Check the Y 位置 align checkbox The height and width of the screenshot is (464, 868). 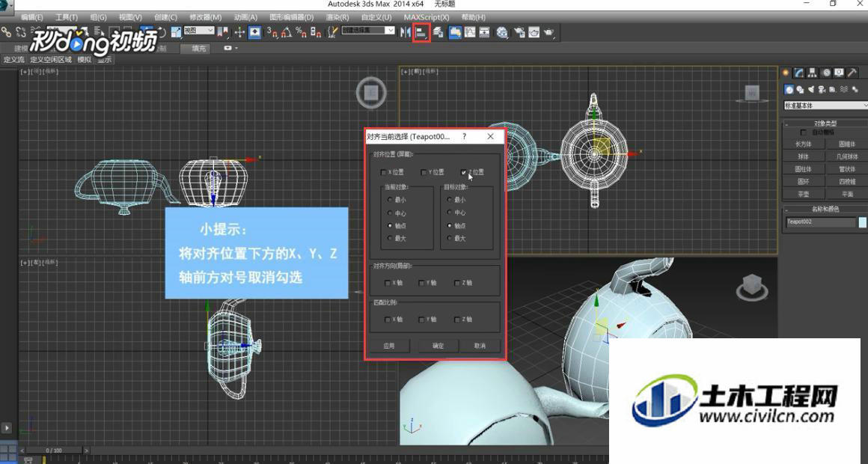point(424,172)
